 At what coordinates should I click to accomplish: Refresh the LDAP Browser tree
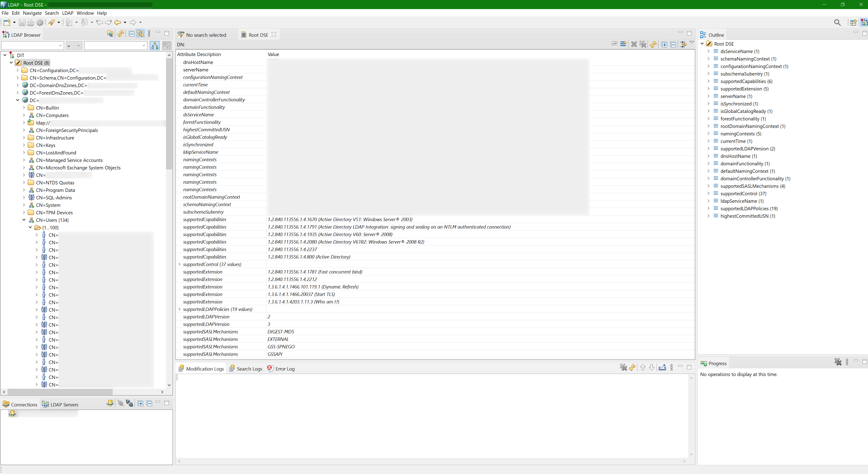(x=121, y=34)
